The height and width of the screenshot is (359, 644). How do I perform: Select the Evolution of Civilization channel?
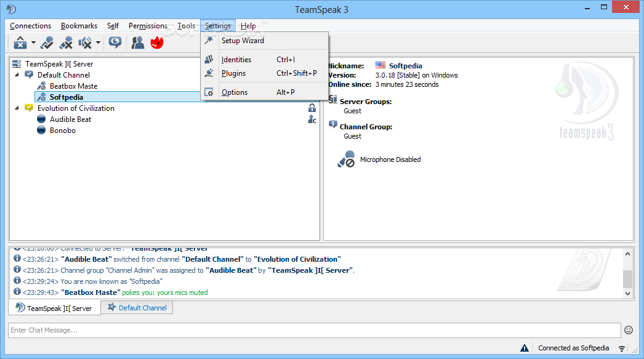click(x=76, y=108)
